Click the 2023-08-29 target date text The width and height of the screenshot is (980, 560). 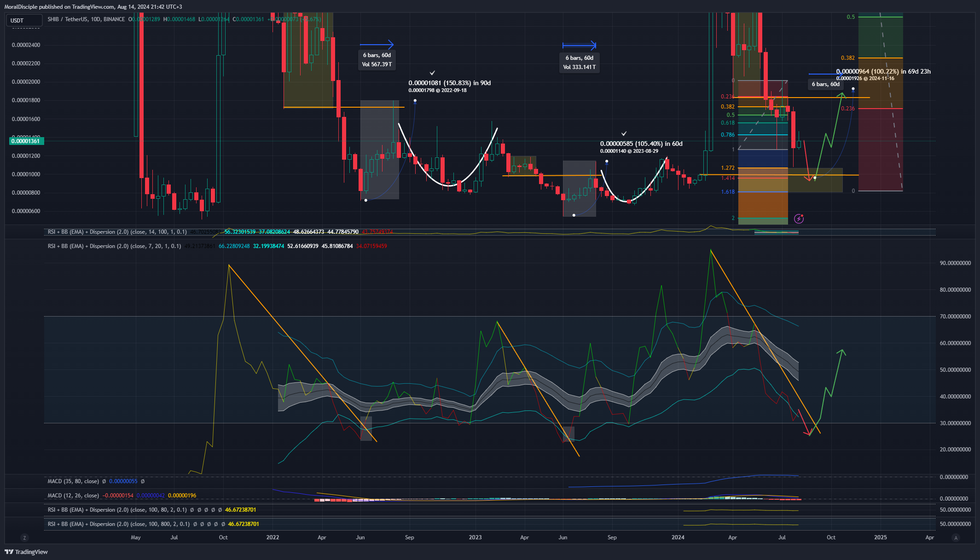(x=645, y=151)
